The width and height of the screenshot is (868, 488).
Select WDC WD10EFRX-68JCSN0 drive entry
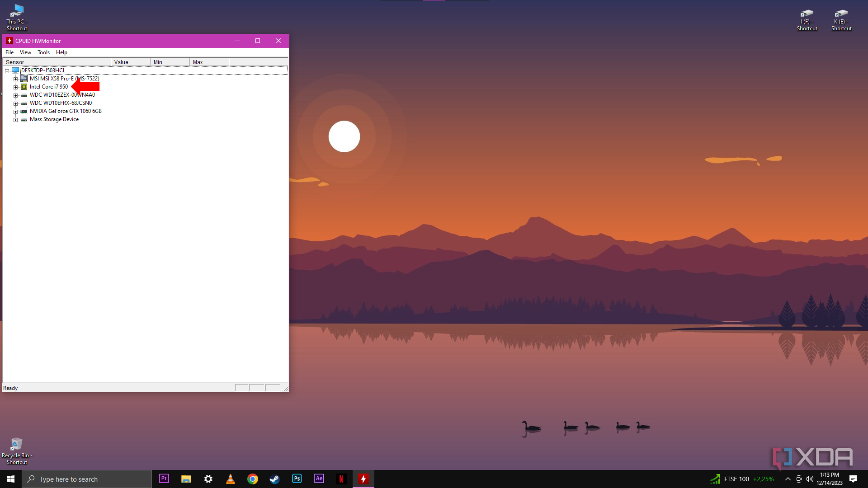[x=61, y=103]
